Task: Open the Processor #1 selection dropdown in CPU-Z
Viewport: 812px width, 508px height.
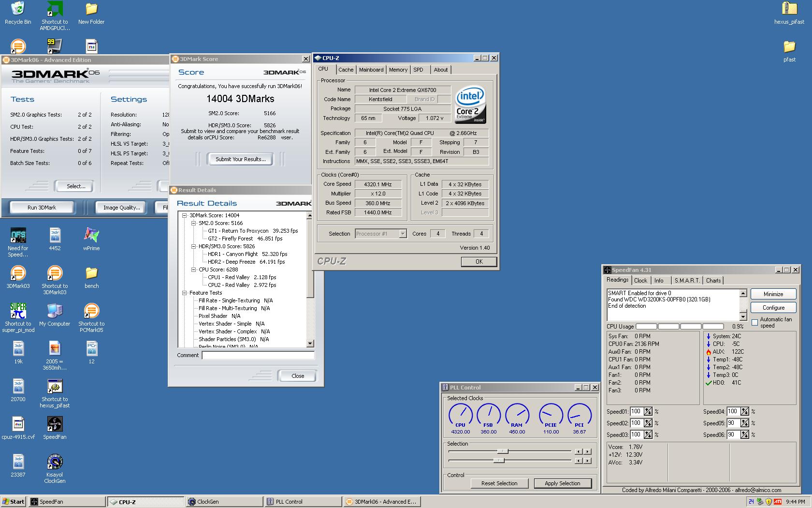Action: pos(403,234)
